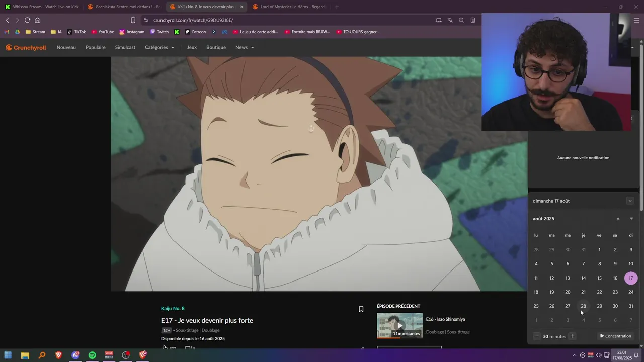Play previous episode E16 thumbnail
Viewport: 644px width, 362px height.
(399, 326)
